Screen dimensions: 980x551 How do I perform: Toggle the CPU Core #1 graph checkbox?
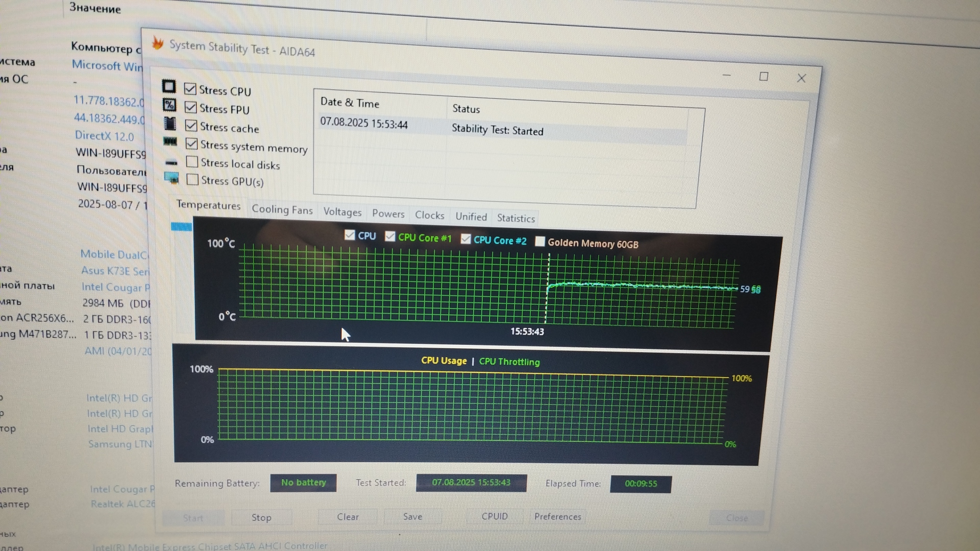pyautogui.click(x=390, y=236)
